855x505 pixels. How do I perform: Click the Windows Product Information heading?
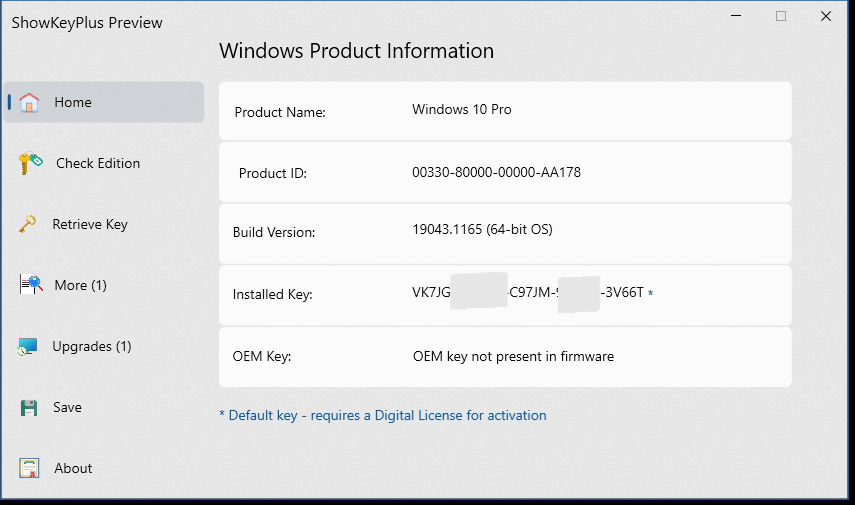pos(357,51)
